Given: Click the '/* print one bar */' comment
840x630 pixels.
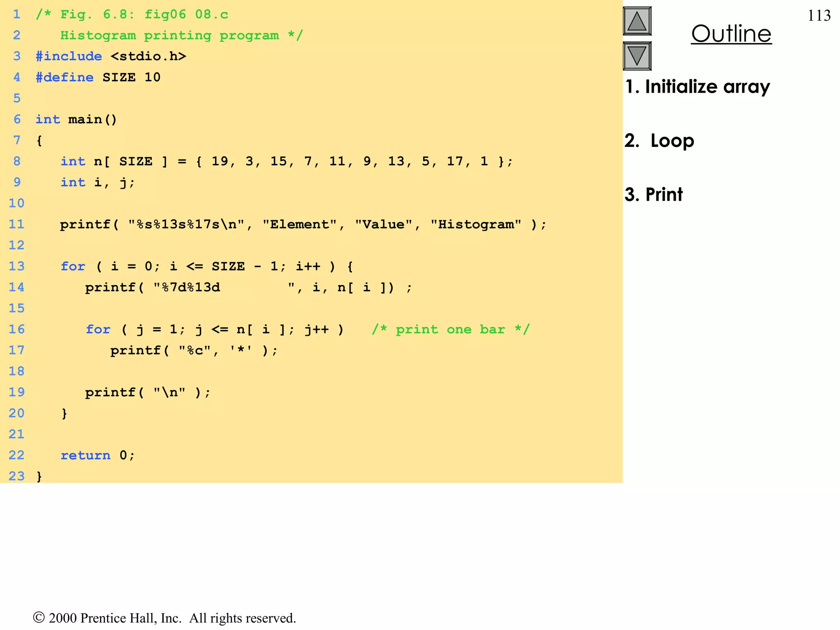Looking at the screenshot, I should 451,329.
